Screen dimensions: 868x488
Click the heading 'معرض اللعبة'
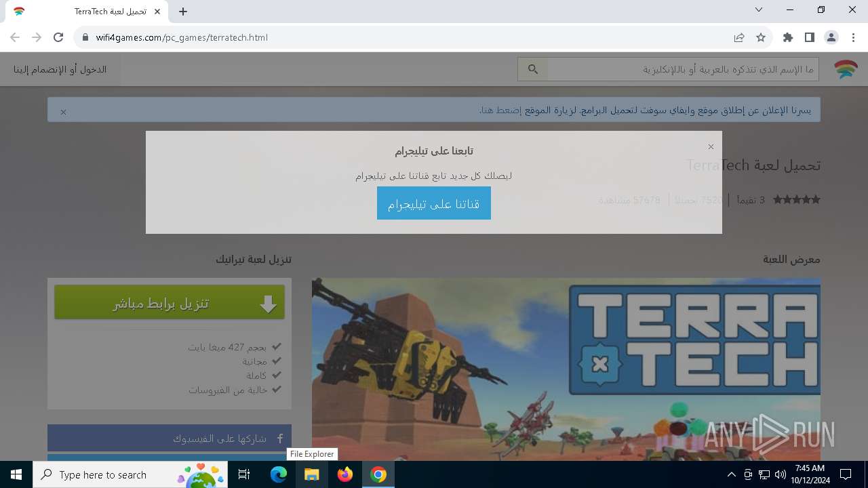(791, 259)
